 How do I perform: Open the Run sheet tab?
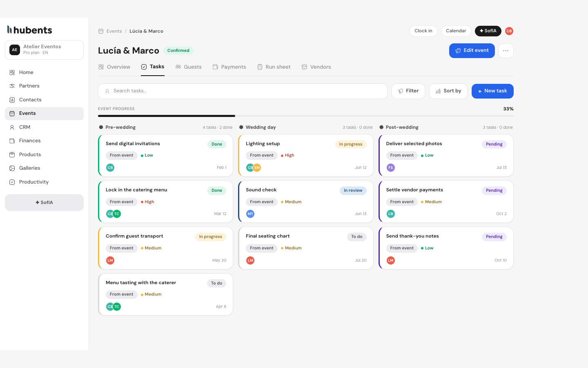274,67
